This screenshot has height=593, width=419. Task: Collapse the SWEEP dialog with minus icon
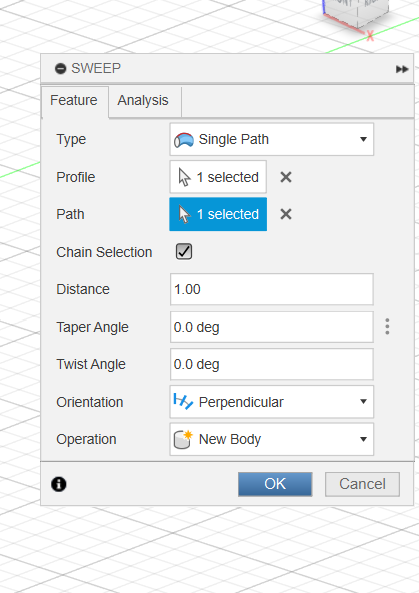click(61, 68)
